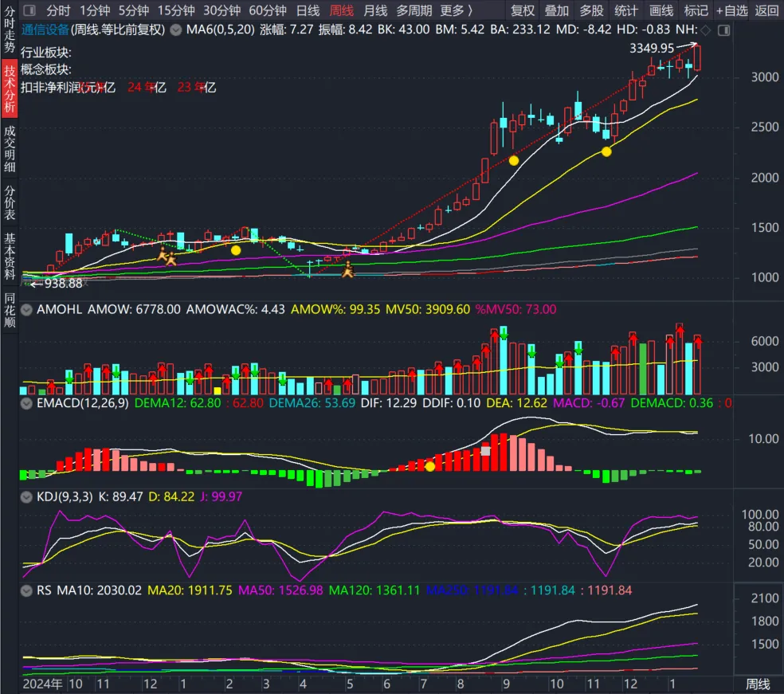Open 成交明细 in left sidebar
The image size is (784, 694).
pyautogui.click(x=10, y=148)
